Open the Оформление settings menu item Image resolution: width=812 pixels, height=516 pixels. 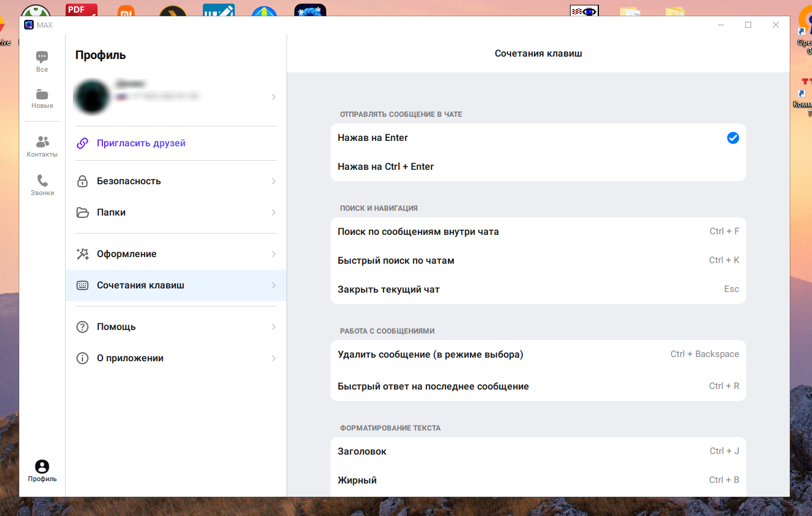126,254
